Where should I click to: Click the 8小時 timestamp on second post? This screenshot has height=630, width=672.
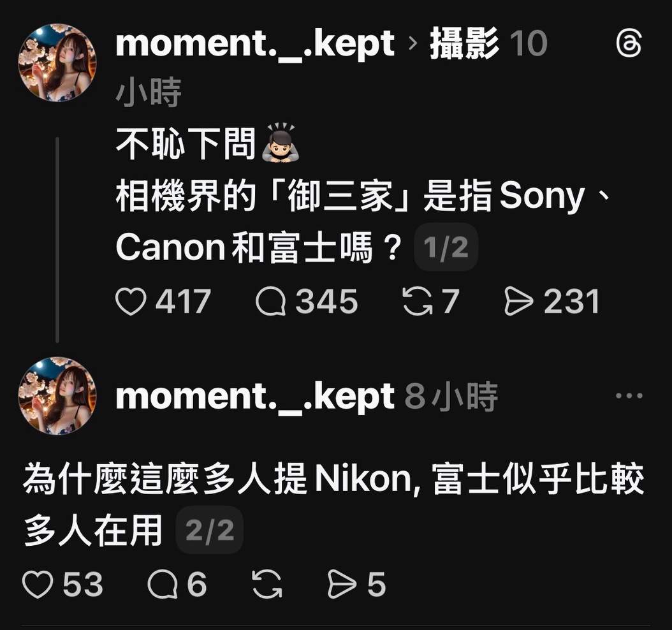click(451, 397)
